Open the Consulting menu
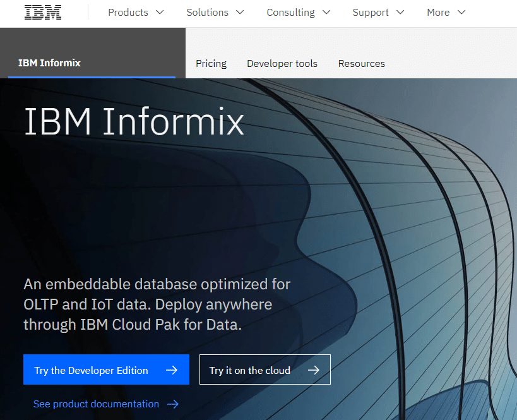Screen dimensions: 517x420 [x=290, y=13]
